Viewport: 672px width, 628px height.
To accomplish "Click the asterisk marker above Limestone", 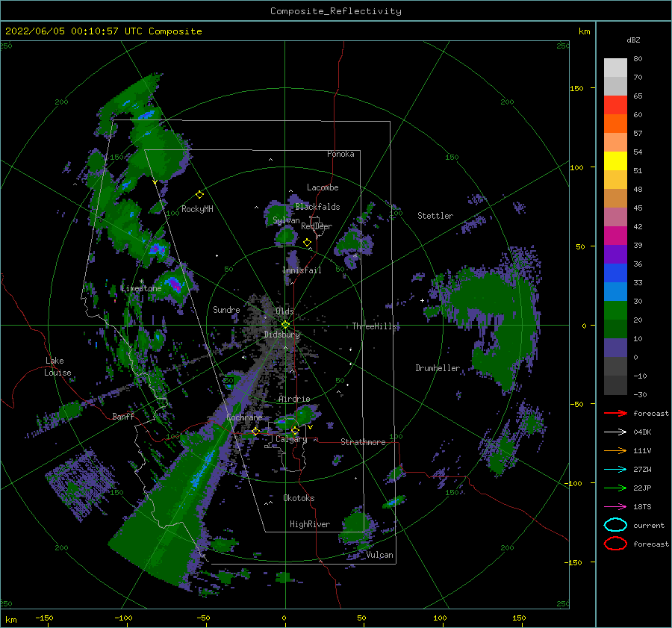I will [x=141, y=282].
